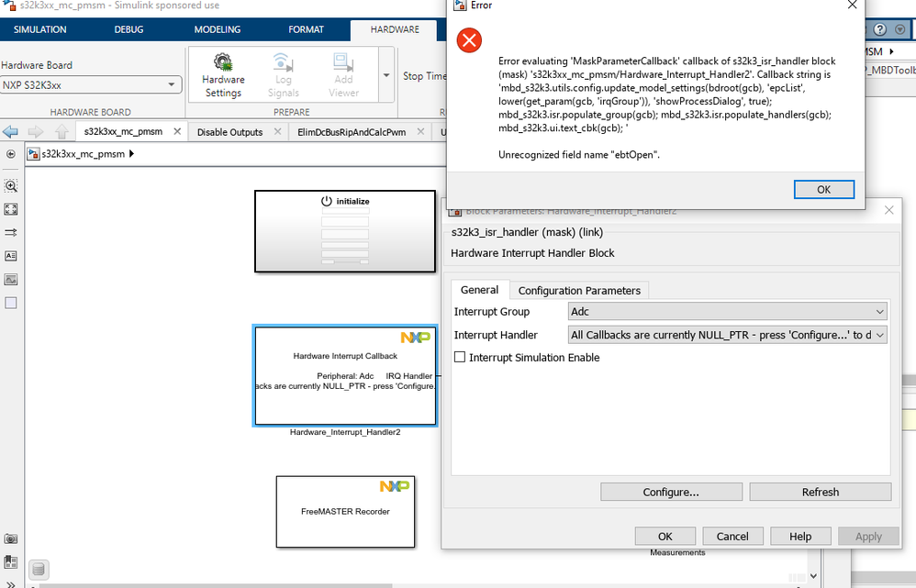Click the help question mark icon
The height and width of the screenshot is (588, 916).
(880, 29)
